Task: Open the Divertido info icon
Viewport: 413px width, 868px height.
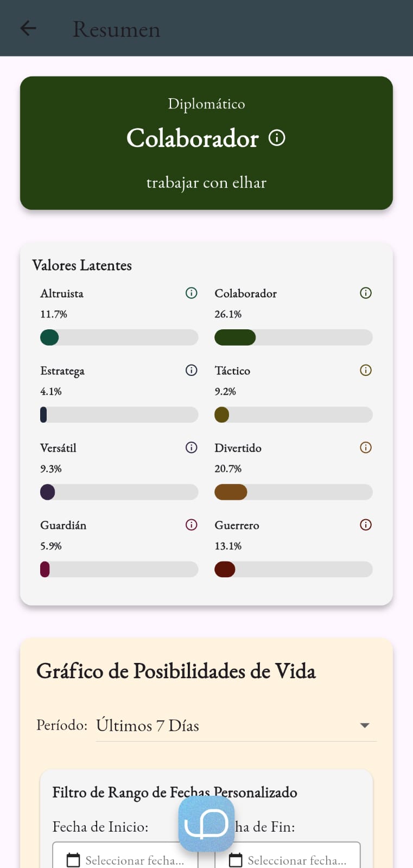Action: click(366, 448)
